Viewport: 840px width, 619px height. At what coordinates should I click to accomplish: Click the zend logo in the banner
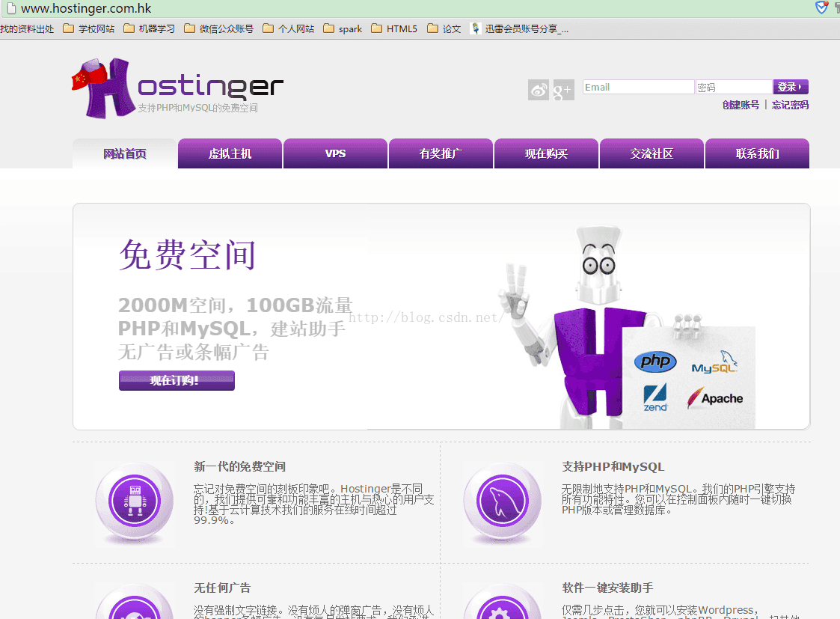click(x=655, y=397)
